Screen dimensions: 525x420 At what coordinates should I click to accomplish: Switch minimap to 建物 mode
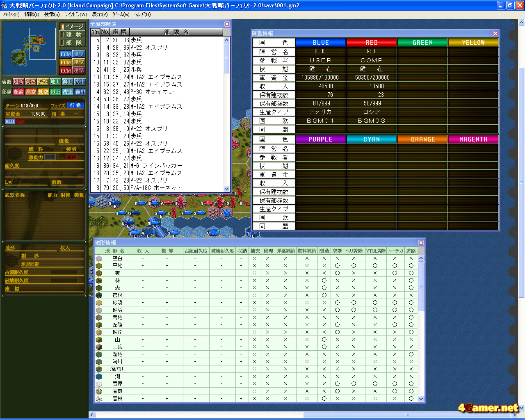coord(72,35)
